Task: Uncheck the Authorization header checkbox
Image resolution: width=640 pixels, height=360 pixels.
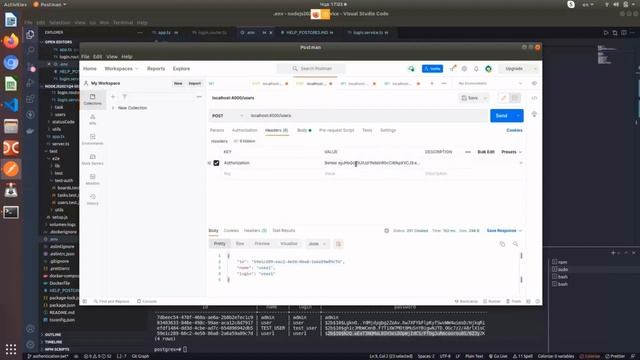Action: point(216,163)
